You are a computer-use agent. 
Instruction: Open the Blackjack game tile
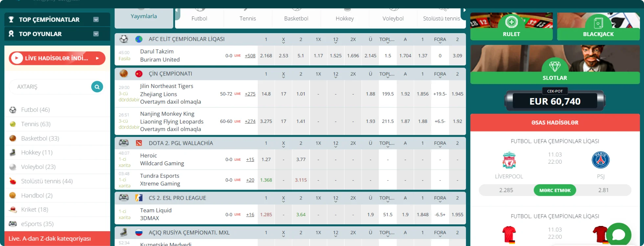pyautogui.click(x=598, y=27)
